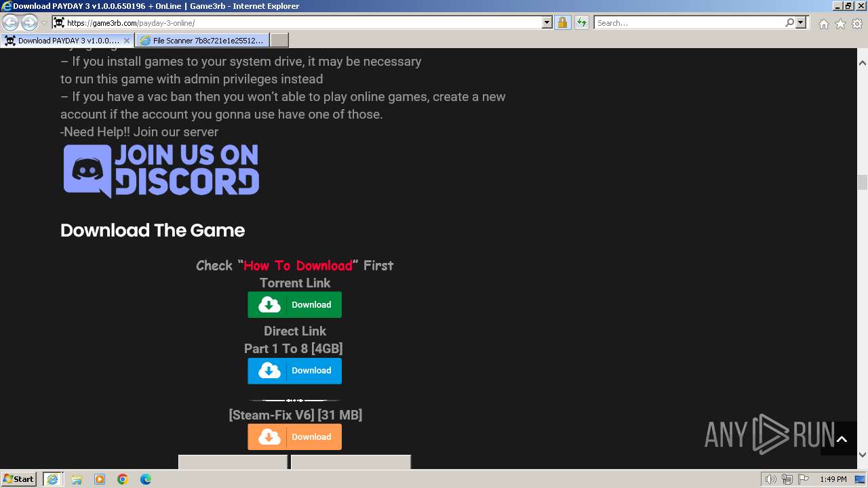The height and width of the screenshot is (488, 868).
Task: Click the vertical scrollbar thumb
Action: 863,182
